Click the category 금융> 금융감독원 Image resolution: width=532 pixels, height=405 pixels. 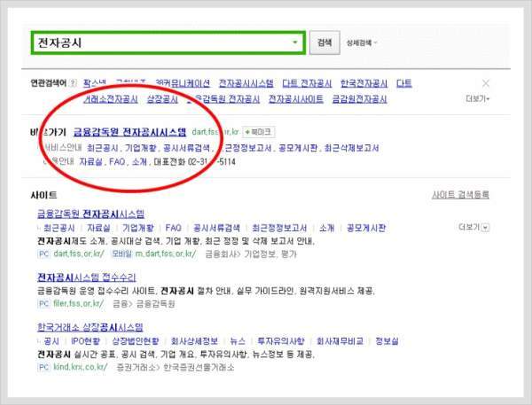click(x=144, y=304)
